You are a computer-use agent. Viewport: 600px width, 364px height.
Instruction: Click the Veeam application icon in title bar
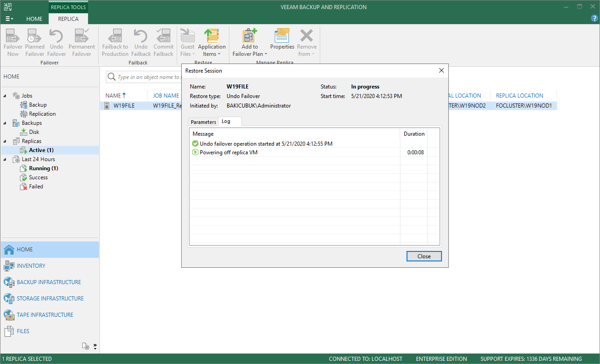(x=8, y=7)
